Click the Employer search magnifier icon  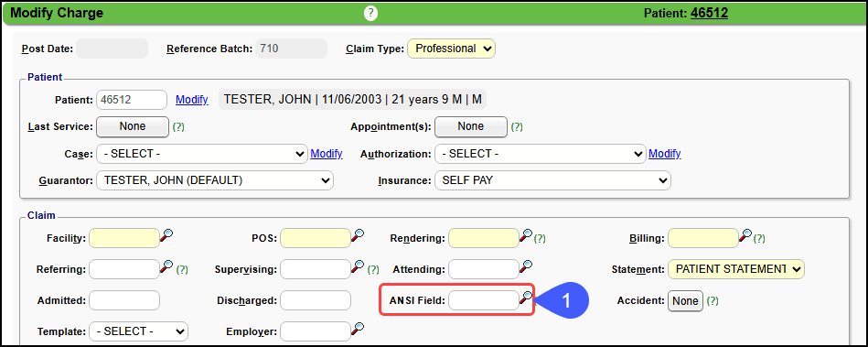[x=359, y=329]
